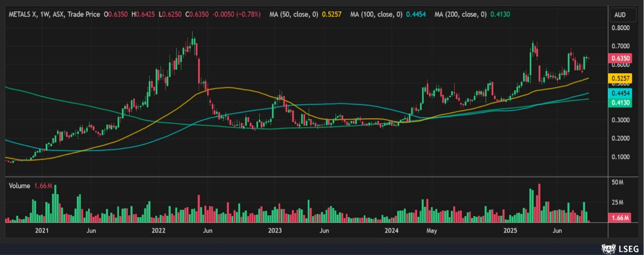This screenshot has height=255, width=644.
Task: Click the 2022 time axis label
Action: coord(159,231)
